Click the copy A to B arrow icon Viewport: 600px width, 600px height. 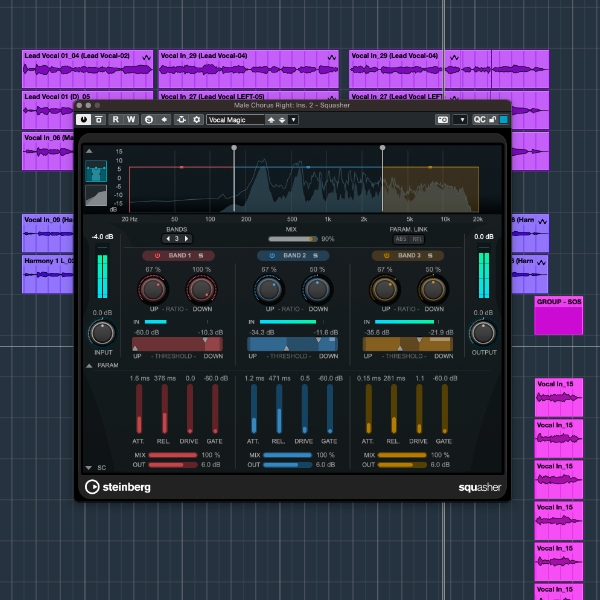164,120
